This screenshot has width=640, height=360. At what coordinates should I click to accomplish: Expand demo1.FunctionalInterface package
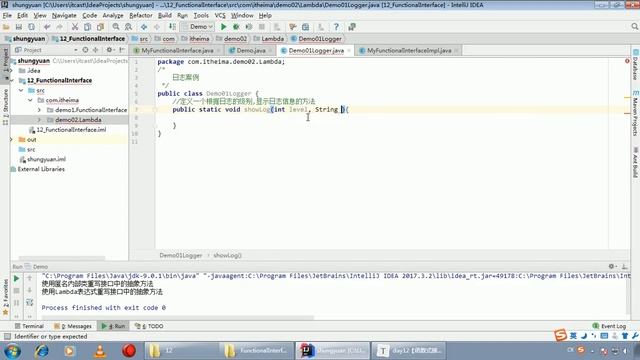(x=39, y=110)
